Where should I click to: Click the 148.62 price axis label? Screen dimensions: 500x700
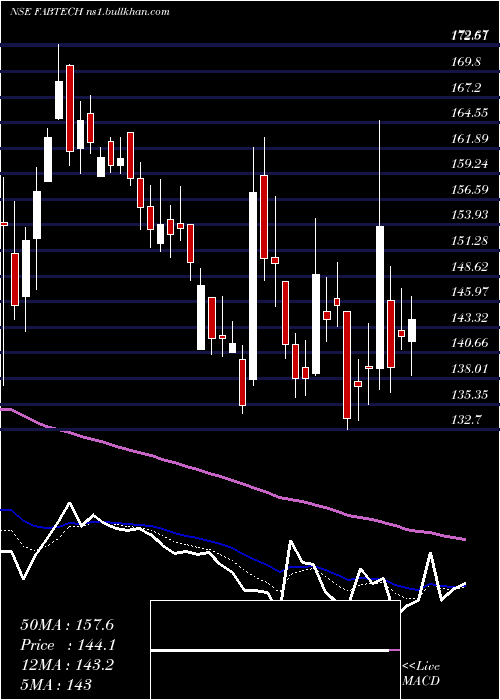[469, 267]
